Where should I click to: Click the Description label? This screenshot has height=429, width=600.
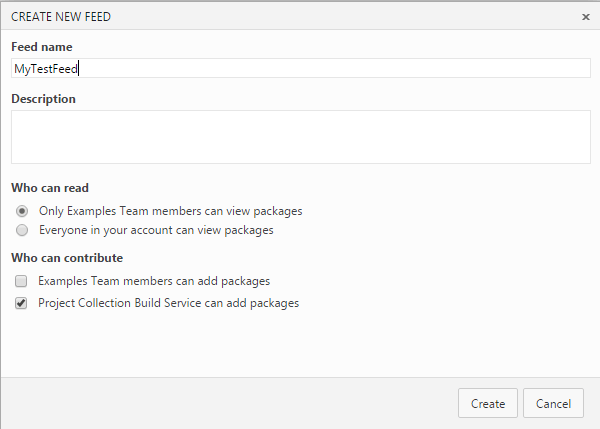click(43, 99)
